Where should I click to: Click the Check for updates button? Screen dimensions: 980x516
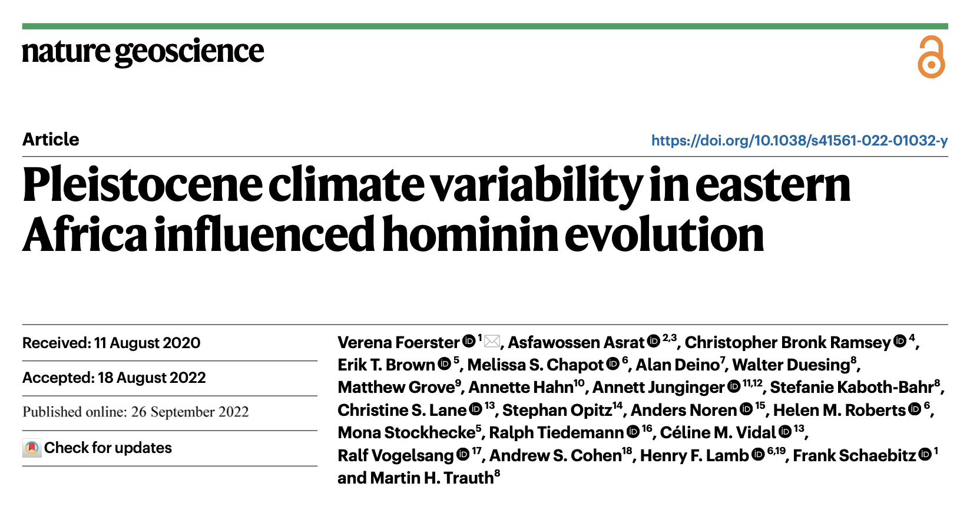(98, 448)
